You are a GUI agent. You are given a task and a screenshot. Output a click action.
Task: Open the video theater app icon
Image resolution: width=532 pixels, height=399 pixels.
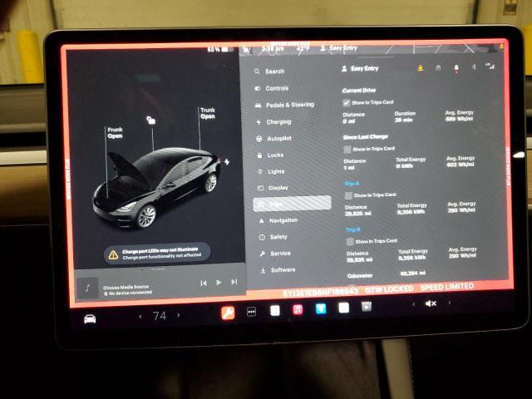[367, 307]
